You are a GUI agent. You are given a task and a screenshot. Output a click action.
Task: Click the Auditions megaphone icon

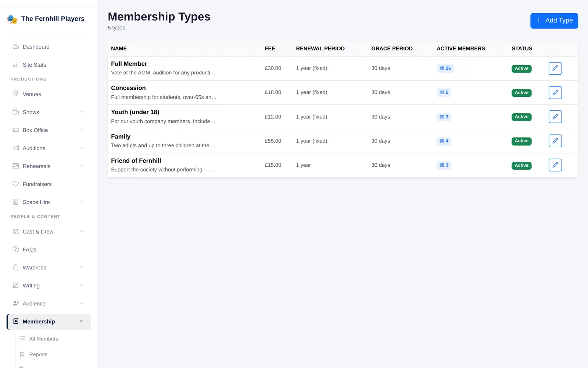click(16, 148)
